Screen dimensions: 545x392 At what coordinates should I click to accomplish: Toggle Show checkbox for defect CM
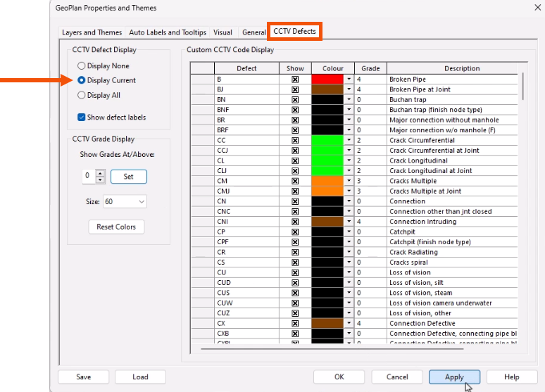pyautogui.click(x=295, y=181)
